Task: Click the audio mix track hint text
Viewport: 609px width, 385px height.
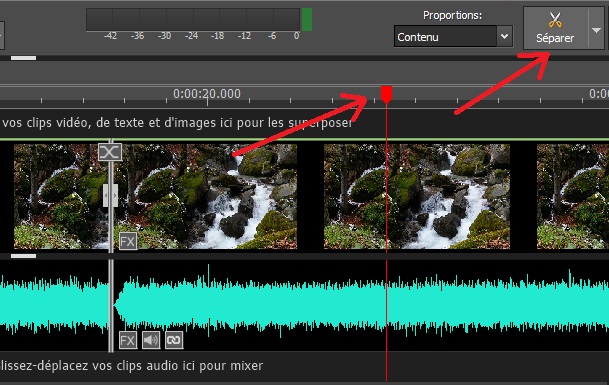Action: (x=132, y=366)
